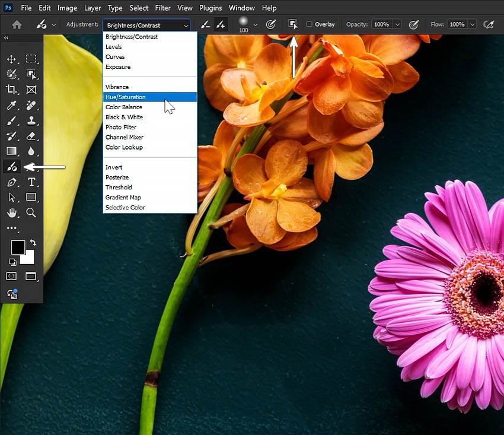Select the Crop tool
Image resolution: width=504 pixels, height=435 pixels.
click(11, 90)
